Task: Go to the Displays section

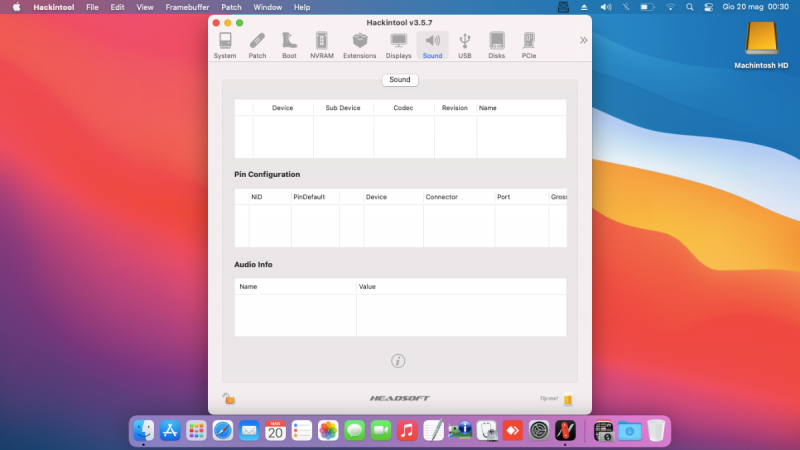Action: tap(398, 45)
